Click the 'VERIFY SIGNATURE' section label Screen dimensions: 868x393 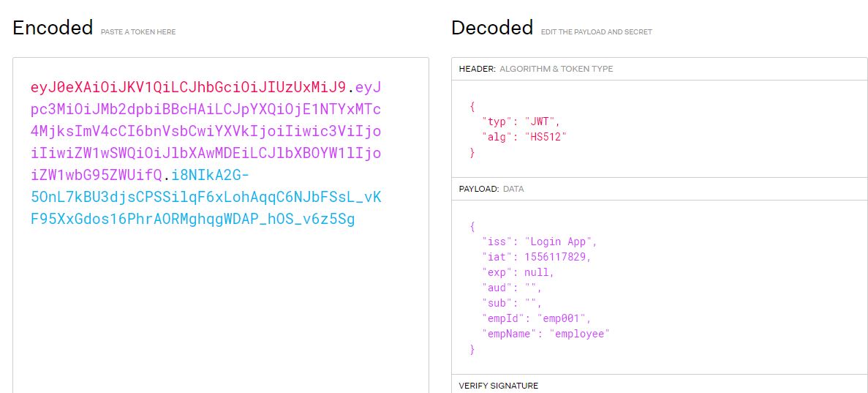click(498, 386)
